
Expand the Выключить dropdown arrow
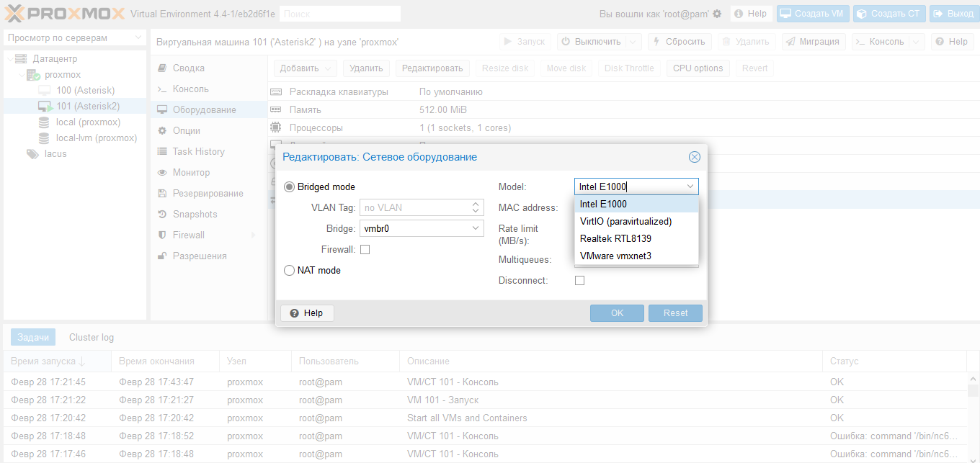click(x=633, y=42)
